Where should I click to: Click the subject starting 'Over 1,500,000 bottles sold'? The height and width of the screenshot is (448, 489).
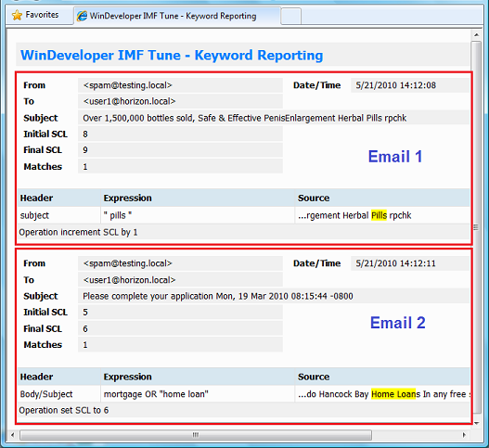(245, 118)
